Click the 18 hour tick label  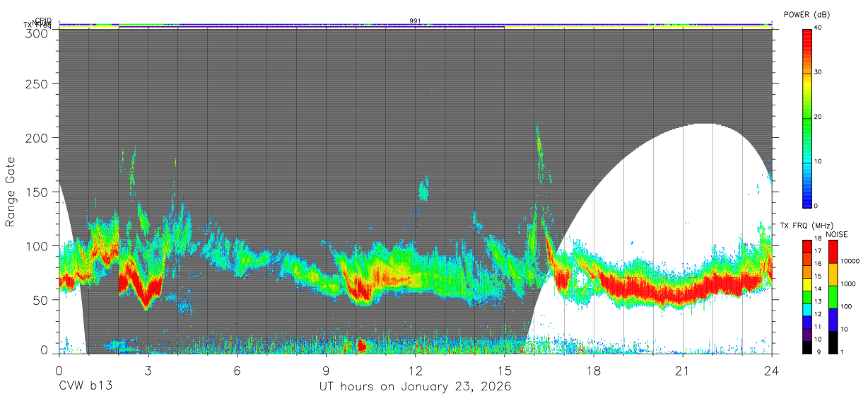point(593,370)
